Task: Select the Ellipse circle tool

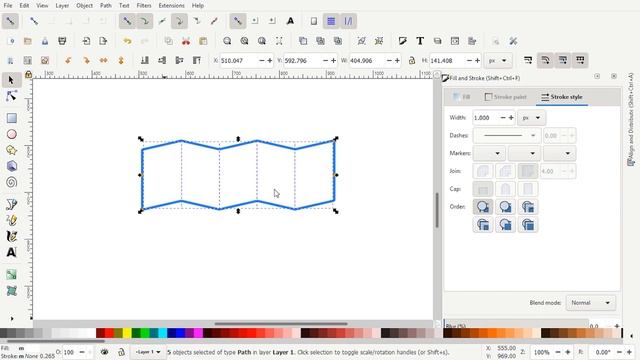Action: 11,134
